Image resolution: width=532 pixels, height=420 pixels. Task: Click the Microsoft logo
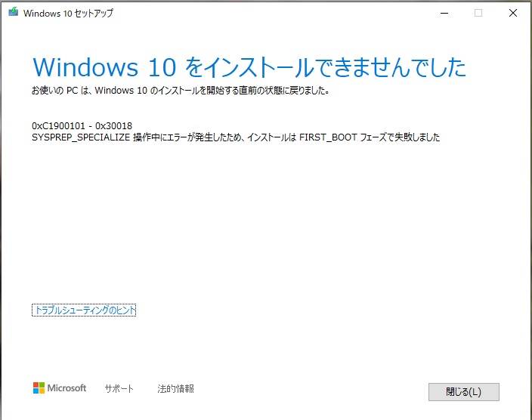[x=60, y=388]
